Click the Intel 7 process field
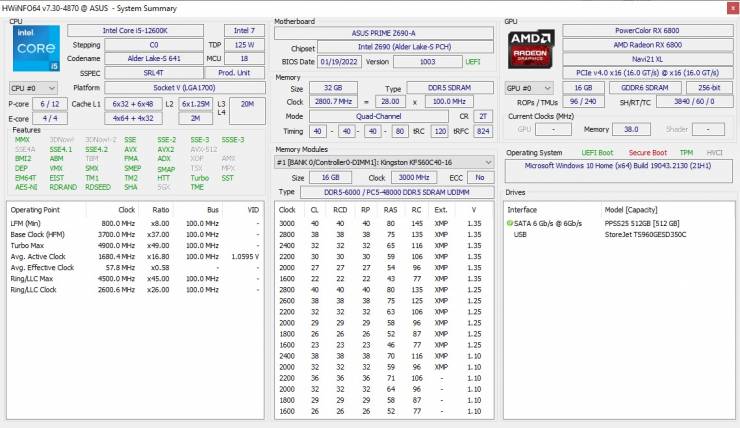Viewport: 740px width, 428px height. pos(244,31)
